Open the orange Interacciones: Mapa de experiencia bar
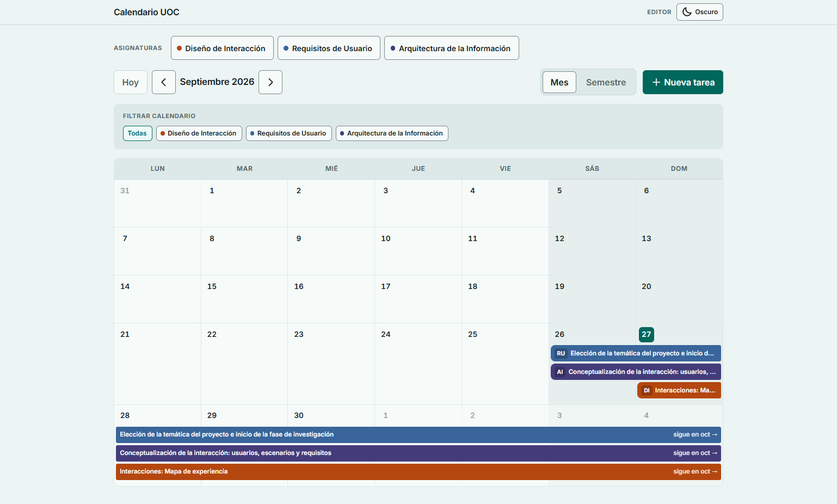 [x=418, y=472]
